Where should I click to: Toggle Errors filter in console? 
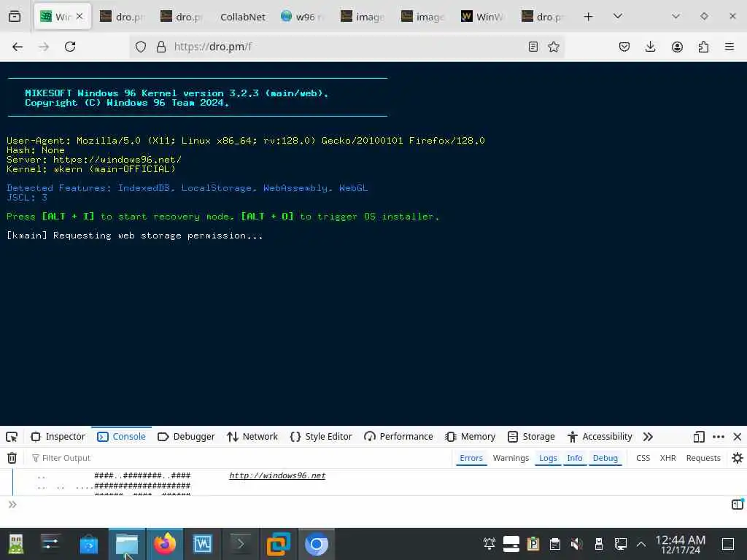(471, 458)
